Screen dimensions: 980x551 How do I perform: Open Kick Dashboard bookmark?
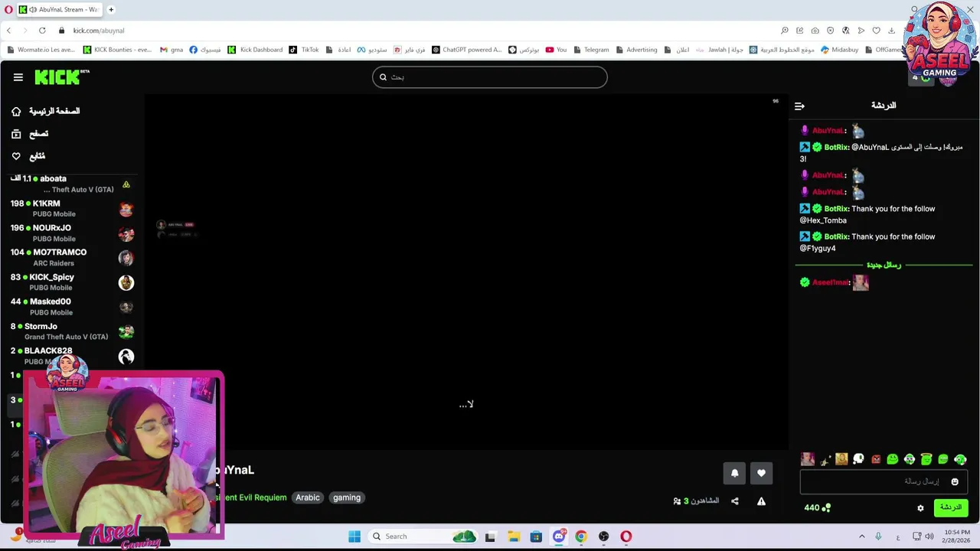(255, 50)
